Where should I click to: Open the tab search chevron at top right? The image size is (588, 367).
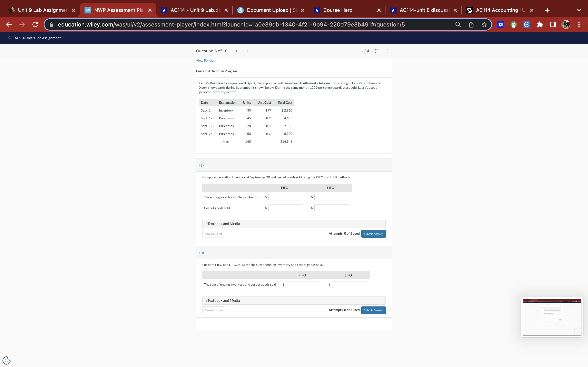click(x=579, y=10)
